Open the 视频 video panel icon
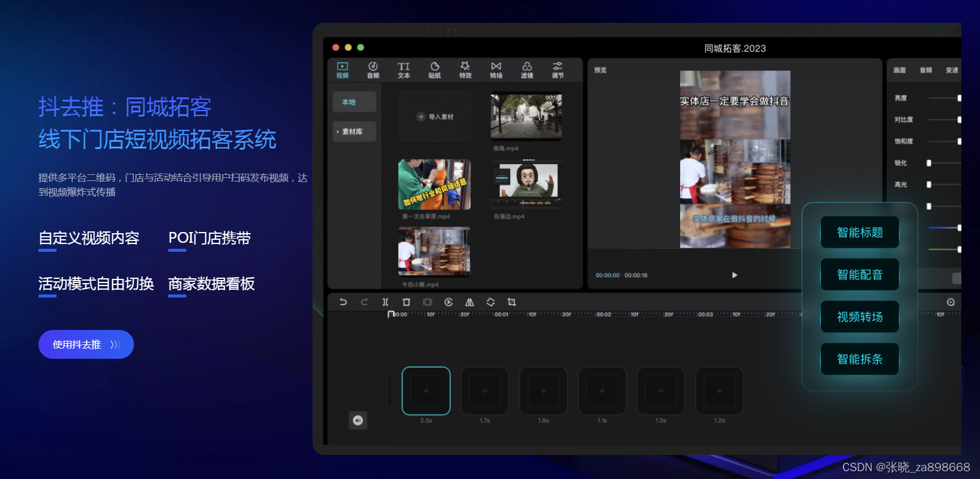The image size is (980, 479). (x=342, y=70)
